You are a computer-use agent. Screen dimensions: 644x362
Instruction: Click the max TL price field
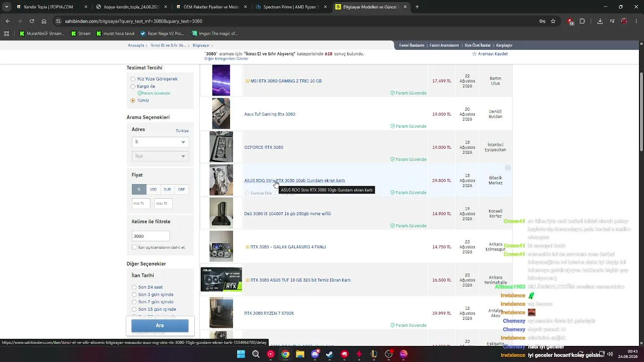(164, 204)
